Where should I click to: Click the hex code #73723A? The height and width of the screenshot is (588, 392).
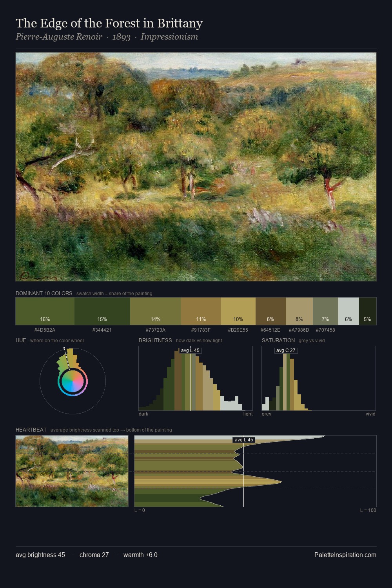(156, 330)
